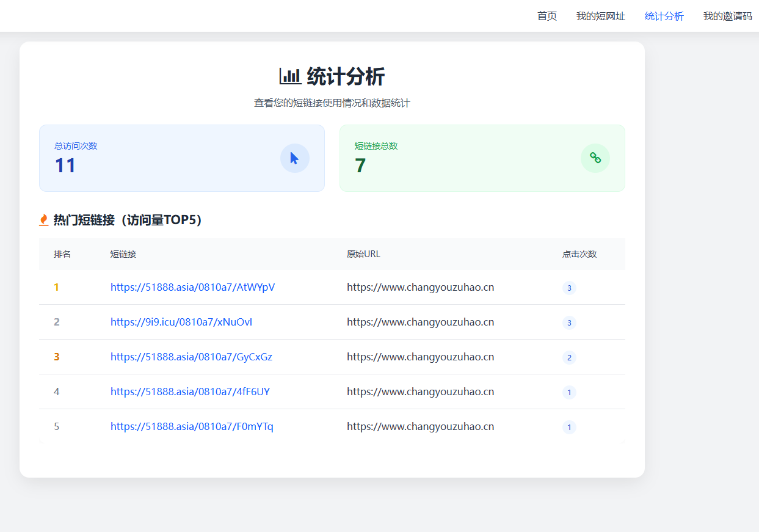Click the cursor icon in 总访问次数 card
759x532 pixels.
pyautogui.click(x=294, y=158)
